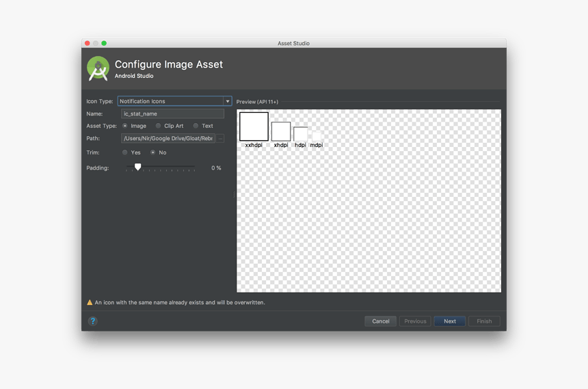Click the overwrite warning message text
This screenshot has width=588, height=389.
[180, 302]
